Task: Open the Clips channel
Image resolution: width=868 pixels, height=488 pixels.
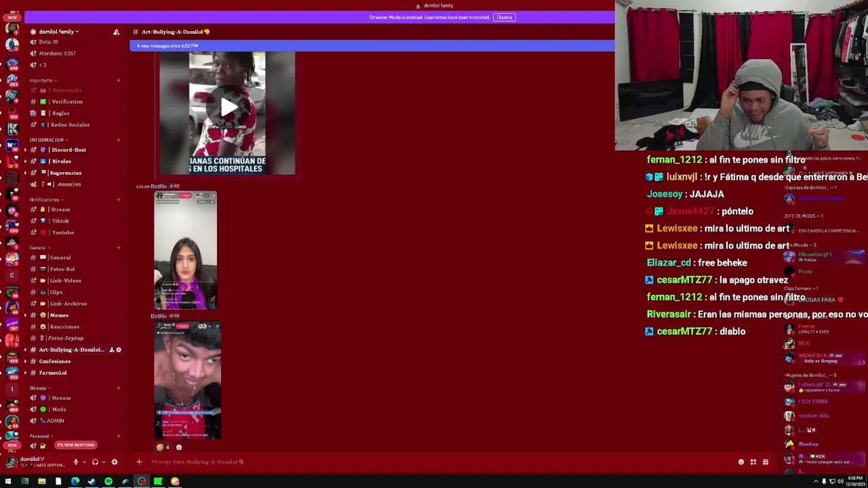Action: 75,292
